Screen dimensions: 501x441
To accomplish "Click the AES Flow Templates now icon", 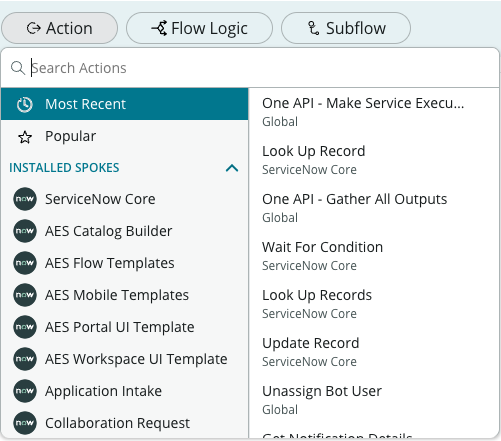I will [x=25, y=263].
